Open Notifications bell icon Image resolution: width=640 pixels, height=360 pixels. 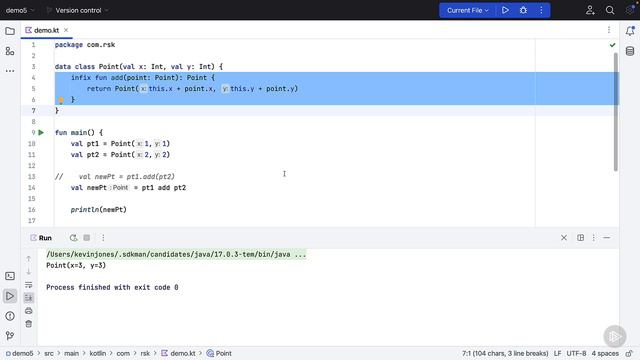[630, 31]
